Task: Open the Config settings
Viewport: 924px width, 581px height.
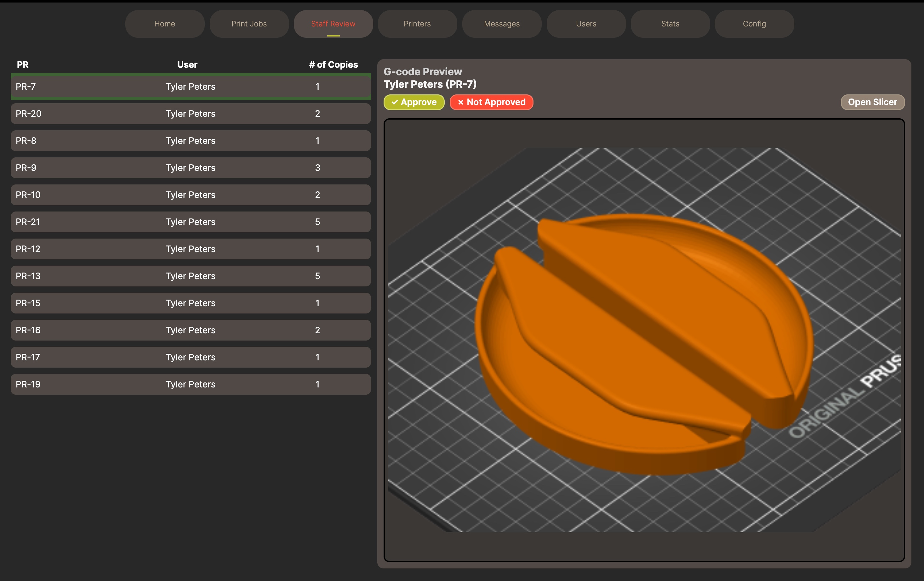Action: pyautogui.click(x=754, y=23)
